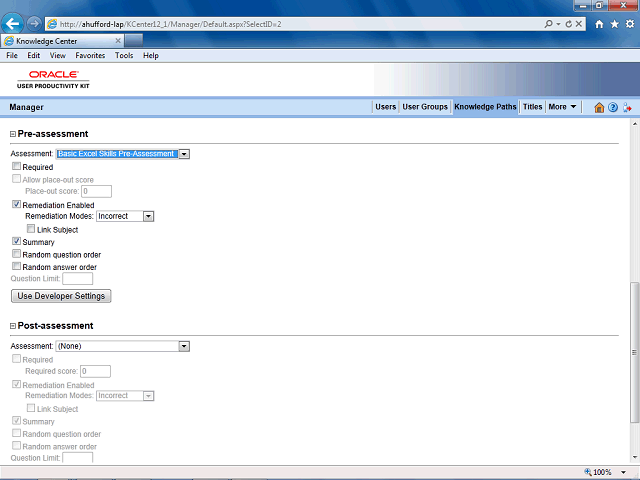640x480 pixels.
Task: Open the View menu
Action: click(x=58, y=56)
